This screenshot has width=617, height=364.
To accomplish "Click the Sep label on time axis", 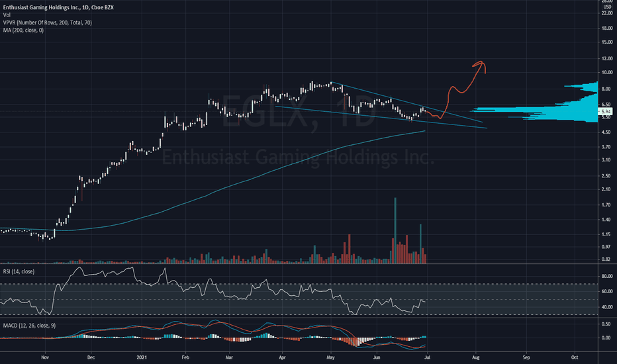I will [526, 357].
